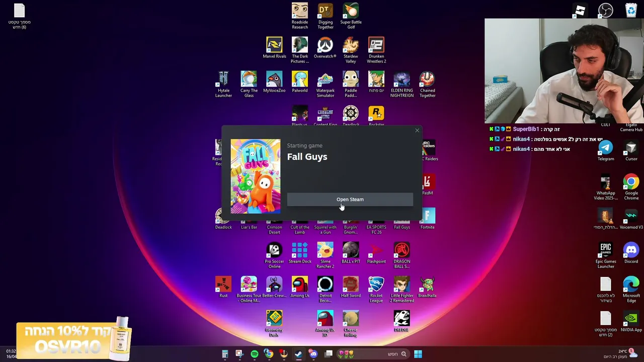Select Telegram desktop icon

coord(606,150)
